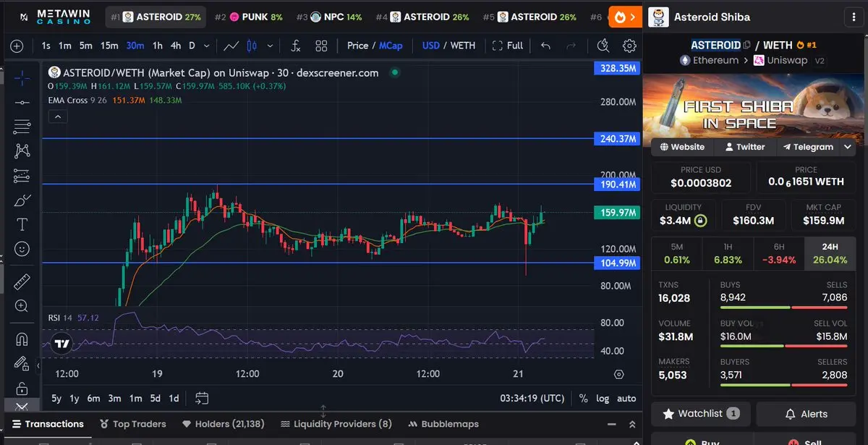The image size is (868, 445).
Task: Click the chart scale target icon
Action: click(x=618, y=374)
